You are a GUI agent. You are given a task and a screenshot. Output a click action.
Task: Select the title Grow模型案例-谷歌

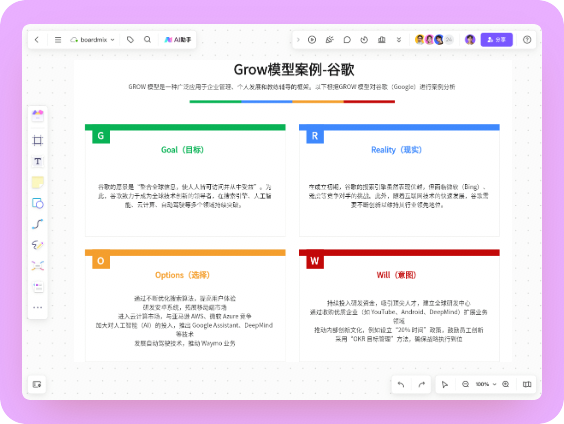[294, 70]
